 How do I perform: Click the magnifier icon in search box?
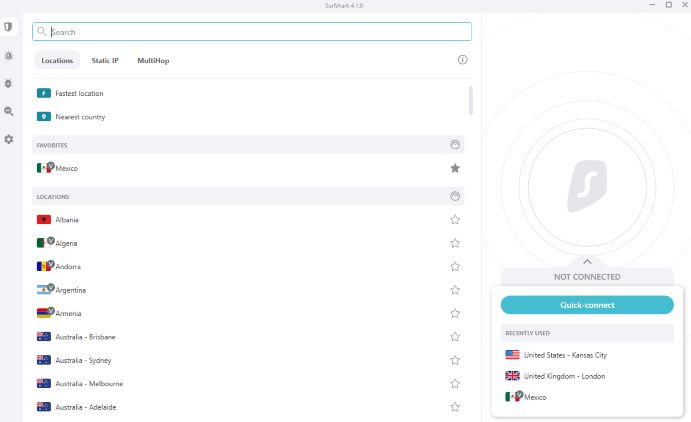click(41, 31)
